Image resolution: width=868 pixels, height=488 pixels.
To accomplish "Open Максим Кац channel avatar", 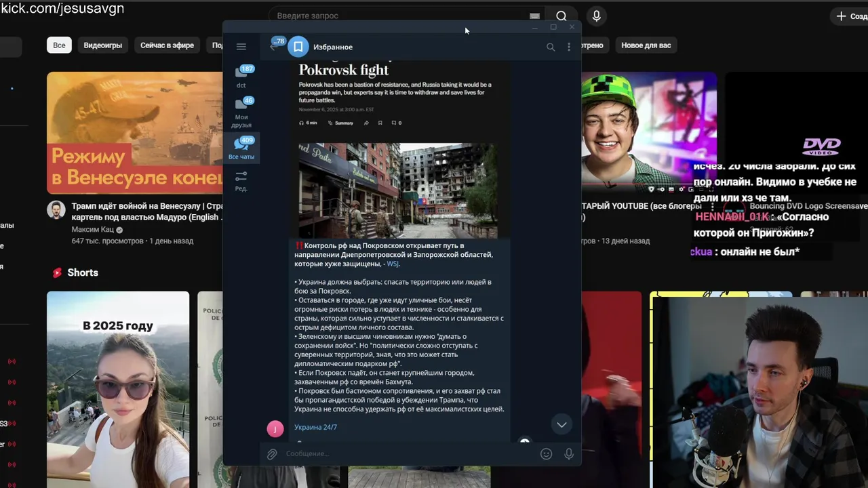I will (x=56, y=209).
